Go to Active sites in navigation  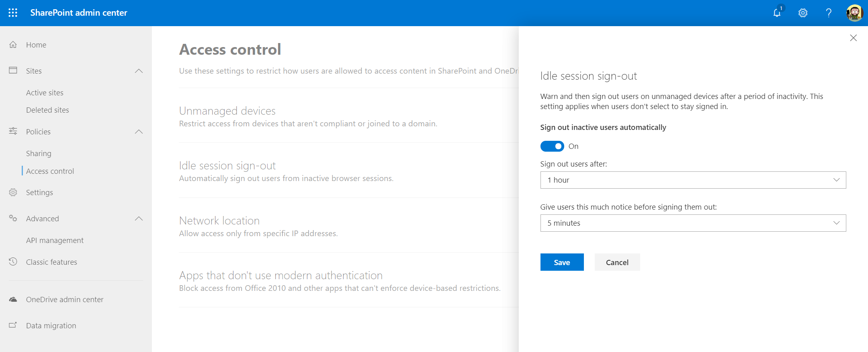[x=45, y=93]
